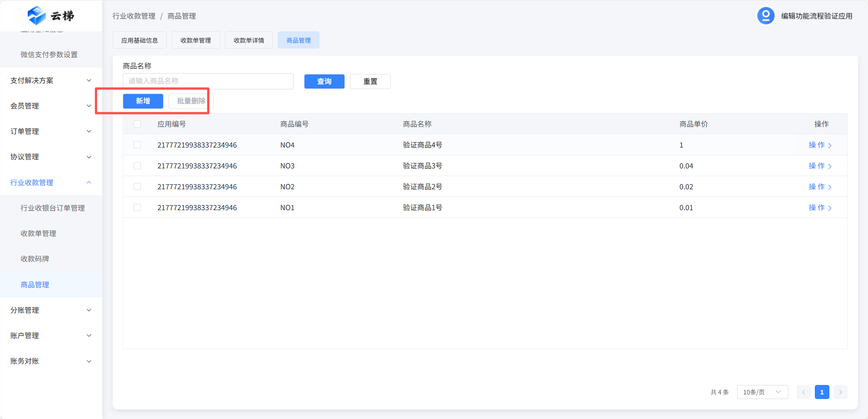Select the checkbox for product NO2

click(x=137, y=187)
